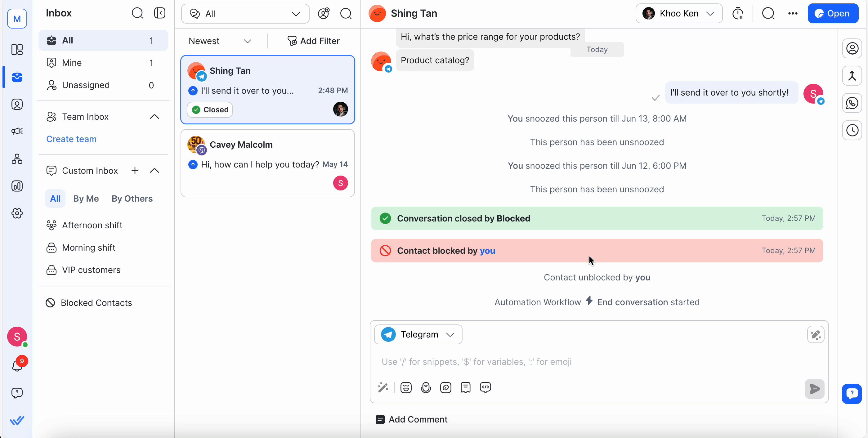Switch to the By Others tab
The image size is (868, 438).
point(132,199)
